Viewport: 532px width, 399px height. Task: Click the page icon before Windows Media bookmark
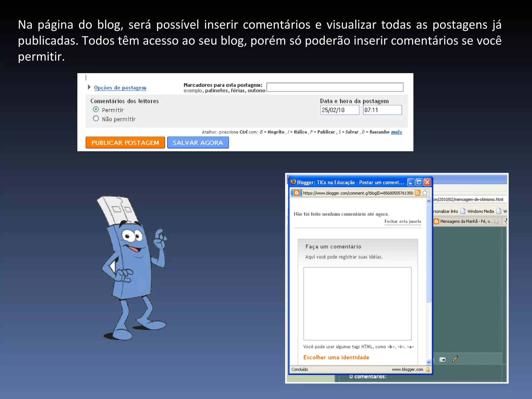(x=463, y=211)
